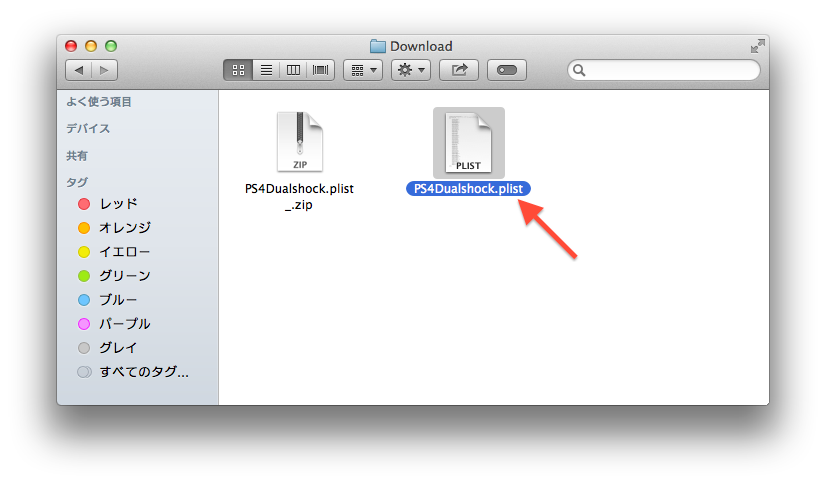
Task: Click the Share toolbar button
Action: (459, 70)
